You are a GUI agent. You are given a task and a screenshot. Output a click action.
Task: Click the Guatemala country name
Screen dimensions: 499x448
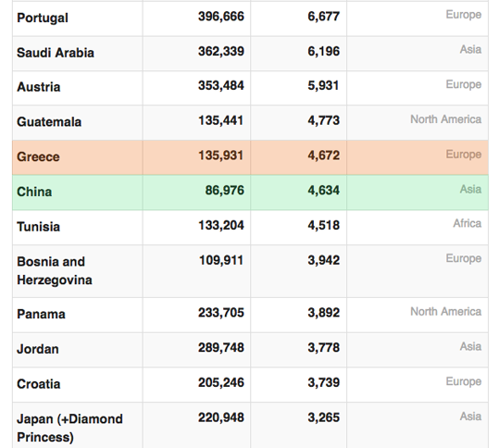pyautogui.click(x=49, y=122)
